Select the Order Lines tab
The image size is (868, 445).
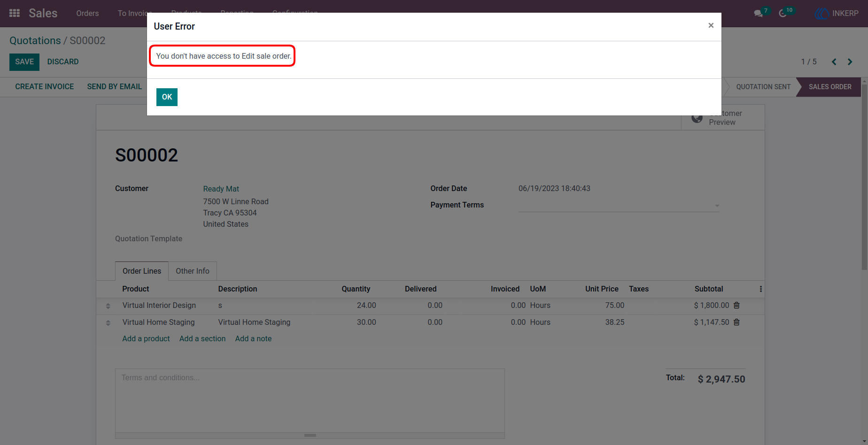[142, 271]
